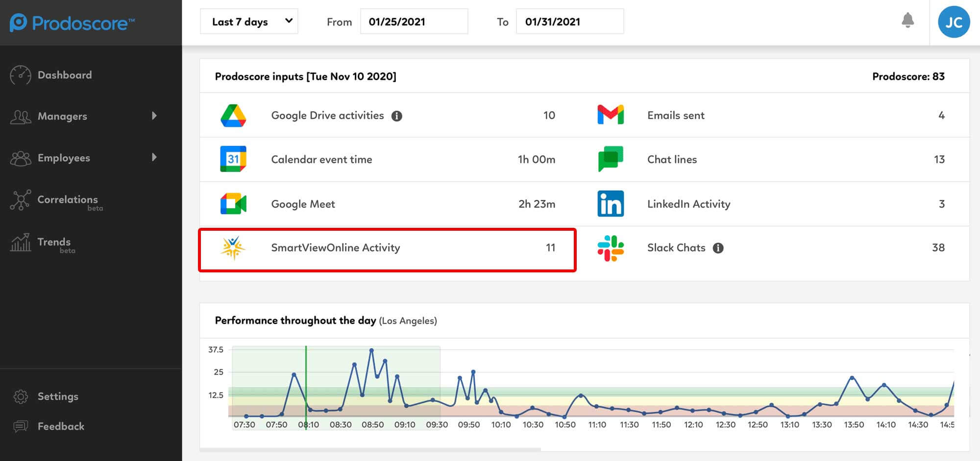Click the Prodoscore logo
This screenshot has width=980, height=461.
click(x=72, y=23)
